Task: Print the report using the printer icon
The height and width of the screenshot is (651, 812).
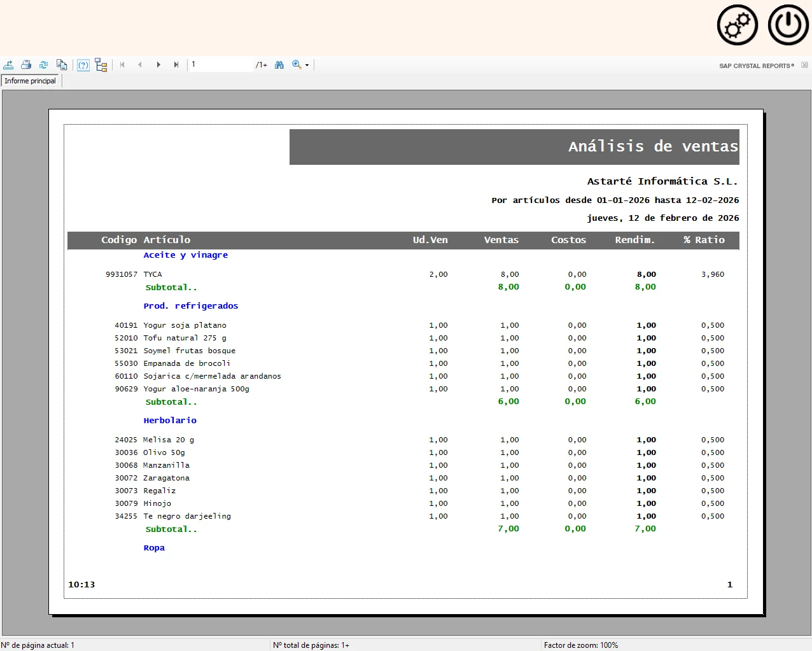Action: click(x=26, y=65)
